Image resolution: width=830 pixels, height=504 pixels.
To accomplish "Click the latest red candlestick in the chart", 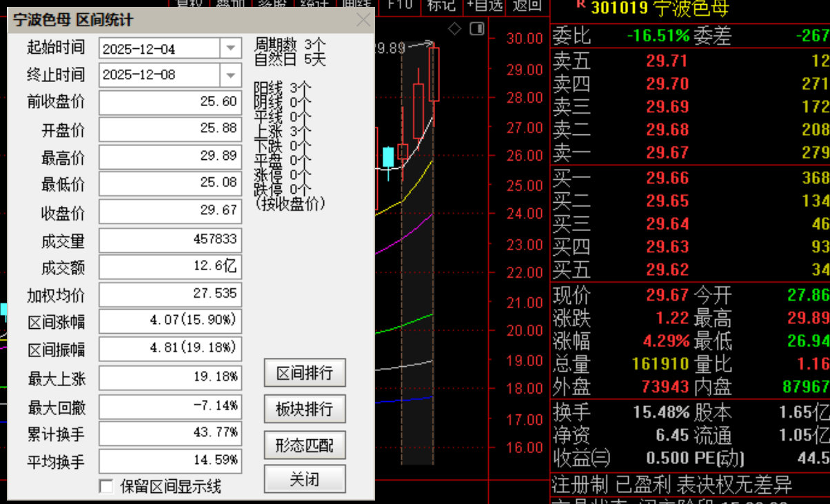I will (434, 74).
